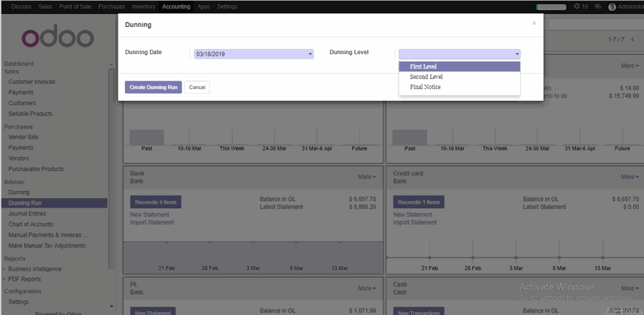
Task: Click Create Dunning Run button
Action: click(153, 87)
